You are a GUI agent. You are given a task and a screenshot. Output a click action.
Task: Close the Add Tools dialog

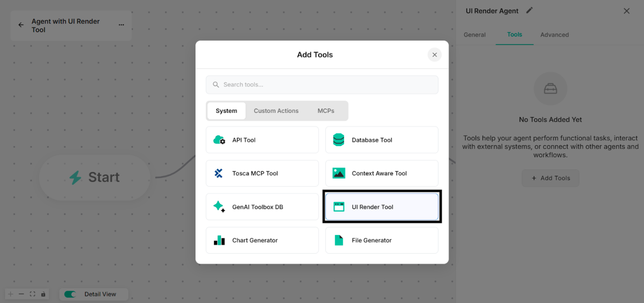pyautogui.click(x=434, y=55)
